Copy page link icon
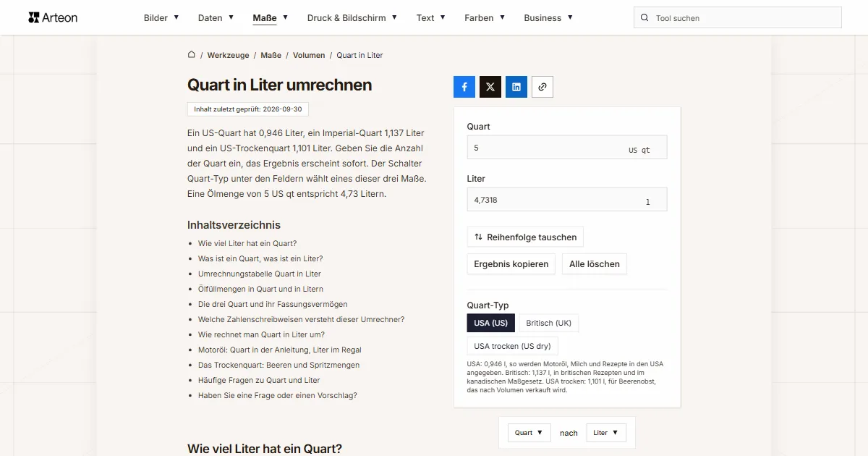Screen dimensions: 868x456 click(542, 87)
